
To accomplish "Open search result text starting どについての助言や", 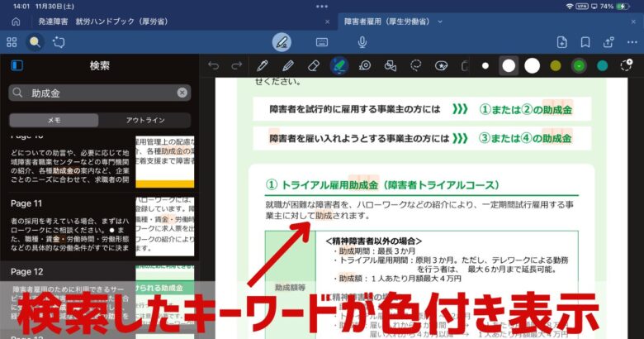I will (70, 166).
